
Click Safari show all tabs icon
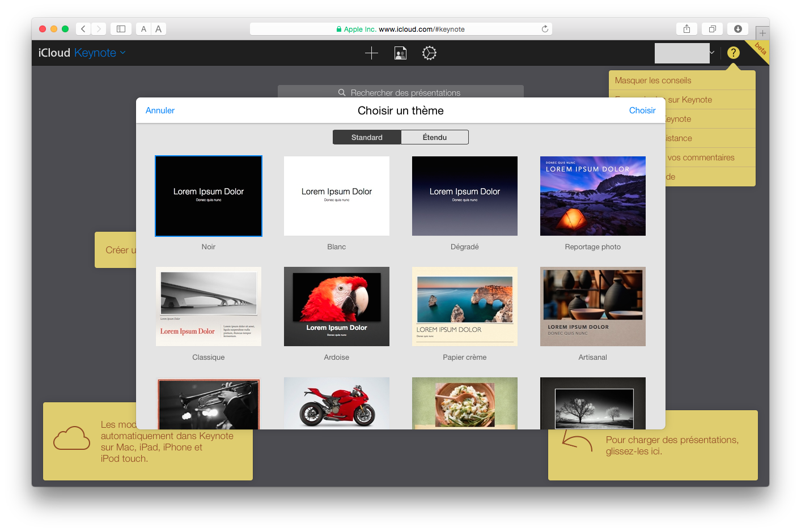[712, 29]
